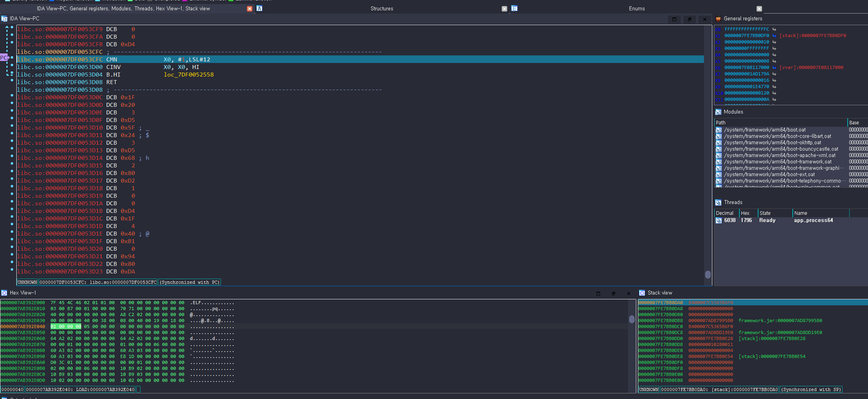
Task: Click Hex View-1 vertical scrollbar thumb
Action: click(x=631, y=319)
